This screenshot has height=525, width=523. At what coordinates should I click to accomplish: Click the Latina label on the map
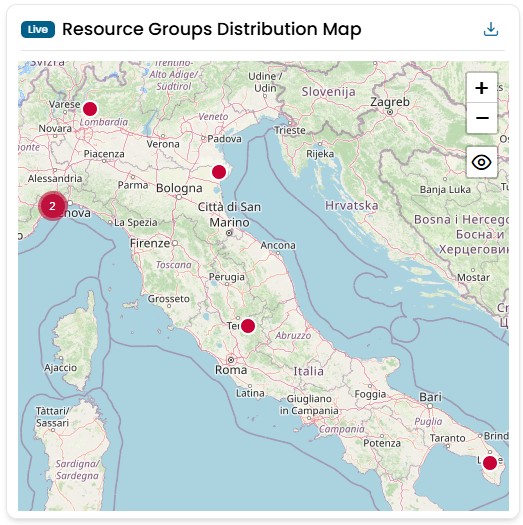(250, 393)
